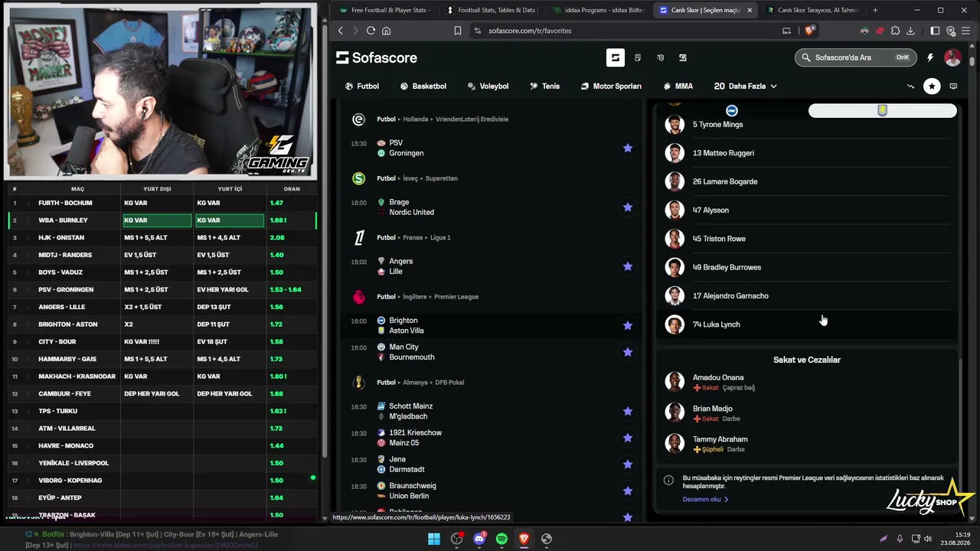Go back using the browser back arrow
980x551 pixels.
pos(341,31)
